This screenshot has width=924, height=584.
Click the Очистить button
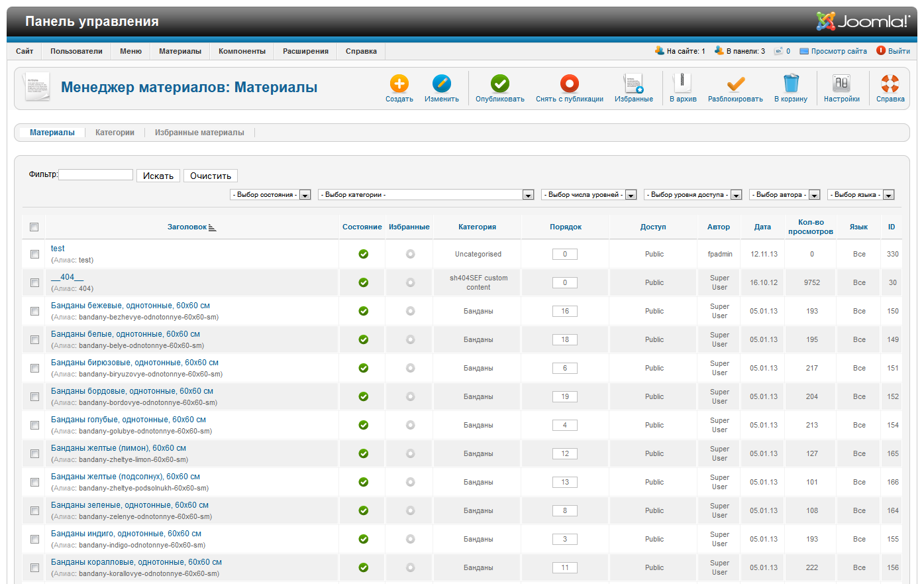click(x=211, y=176)
